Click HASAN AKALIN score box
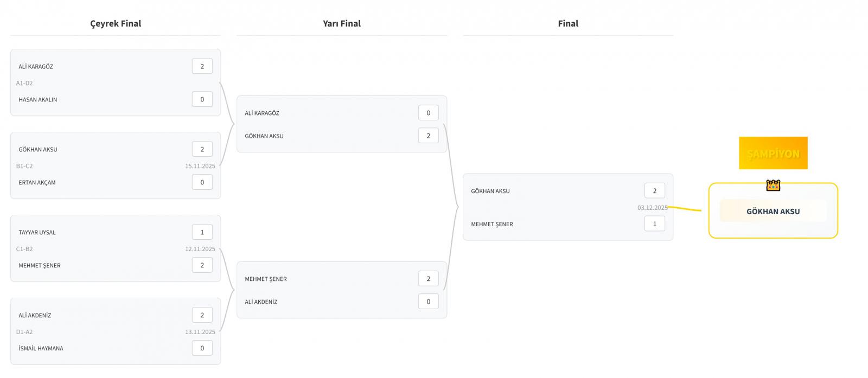The height and width of the screenshot is (378, 868). coord(202,99)
